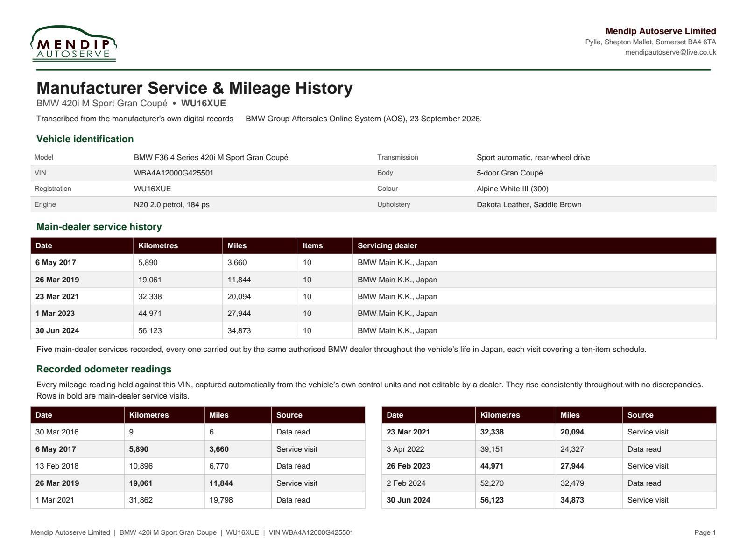
Task: Click the 'Main-dealer service history' heading
Action: 99,227
